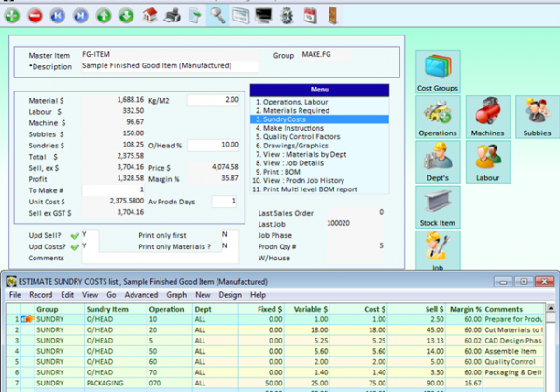Click the red minus delete record icon
The width and height of the screenshot is (560, 392).
click(x=35, y=16)
